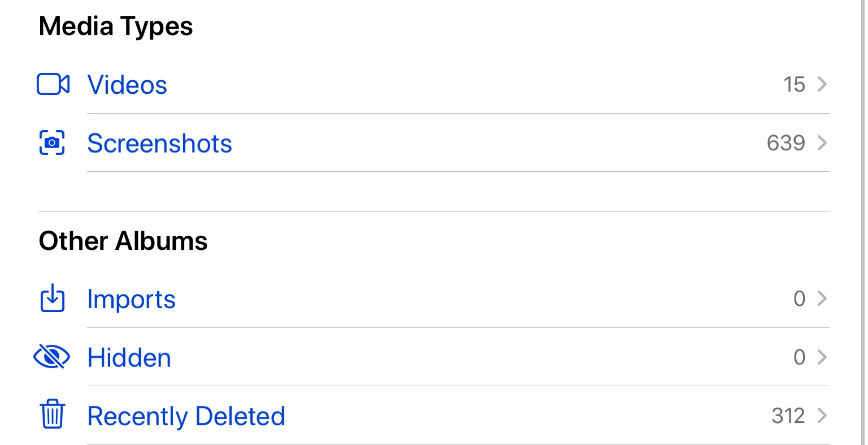This screenshot has width=868, height=445.
Task: Click the trash can icon
Action: tap(53, 414)
